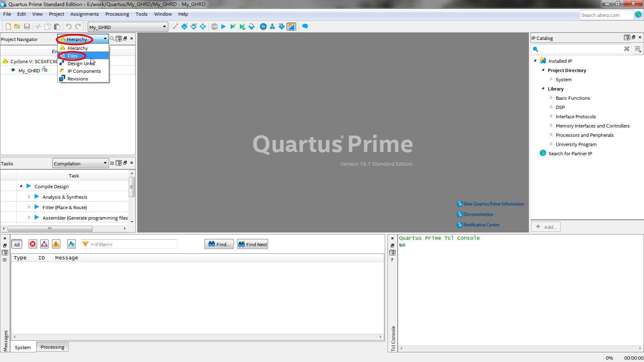Click the Find Next button

(x=252, y=244)
